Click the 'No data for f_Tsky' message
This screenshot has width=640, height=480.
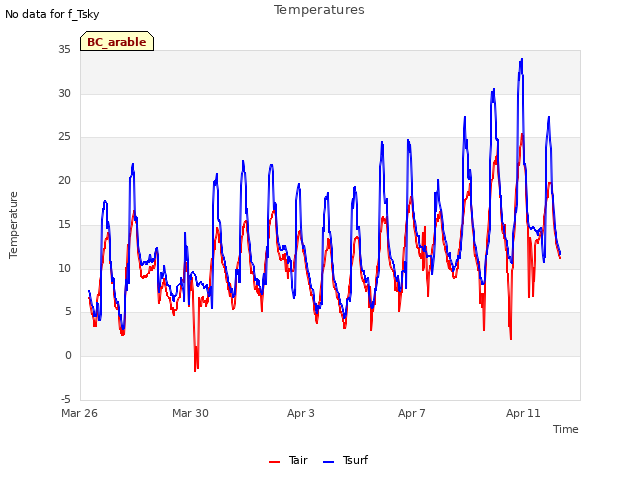coord(52,14)
